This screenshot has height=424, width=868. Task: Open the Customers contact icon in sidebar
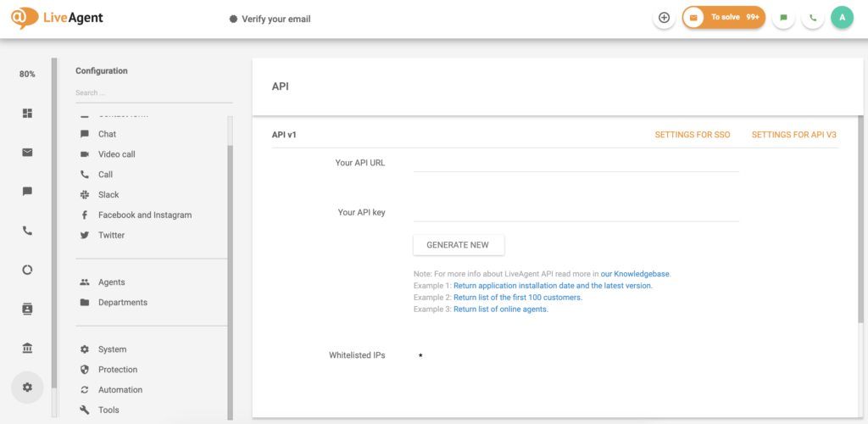click(27, 309)
